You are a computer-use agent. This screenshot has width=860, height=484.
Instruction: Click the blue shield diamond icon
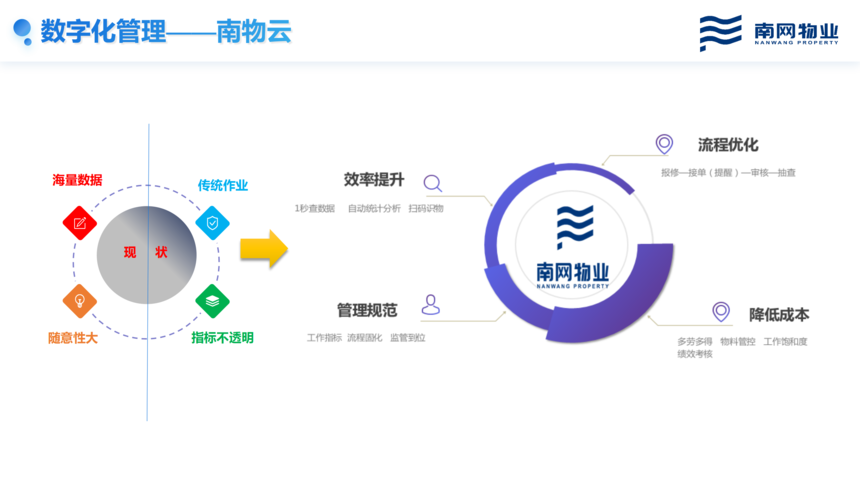[x=212, y=223]
